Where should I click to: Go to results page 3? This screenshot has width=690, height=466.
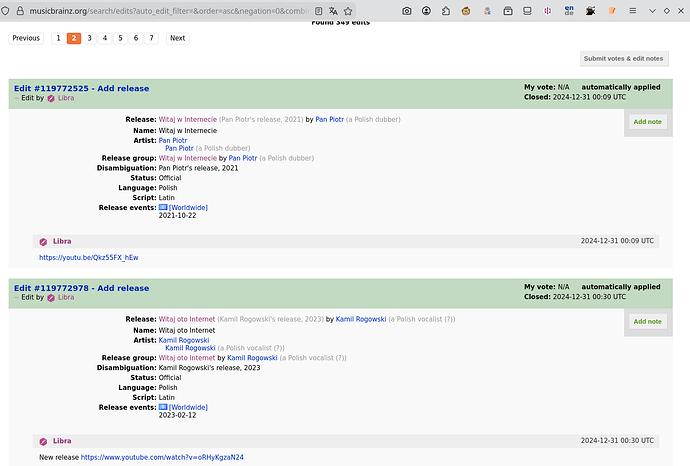[89, 38]
